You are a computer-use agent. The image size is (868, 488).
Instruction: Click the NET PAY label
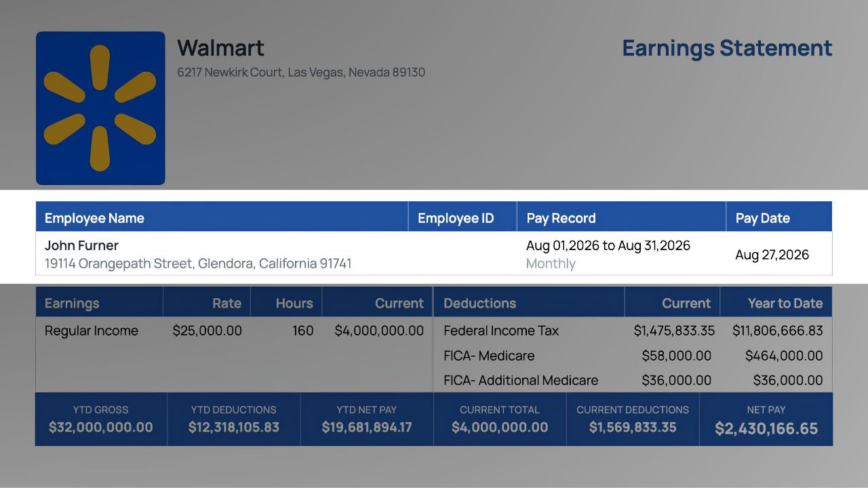point(766,410)
